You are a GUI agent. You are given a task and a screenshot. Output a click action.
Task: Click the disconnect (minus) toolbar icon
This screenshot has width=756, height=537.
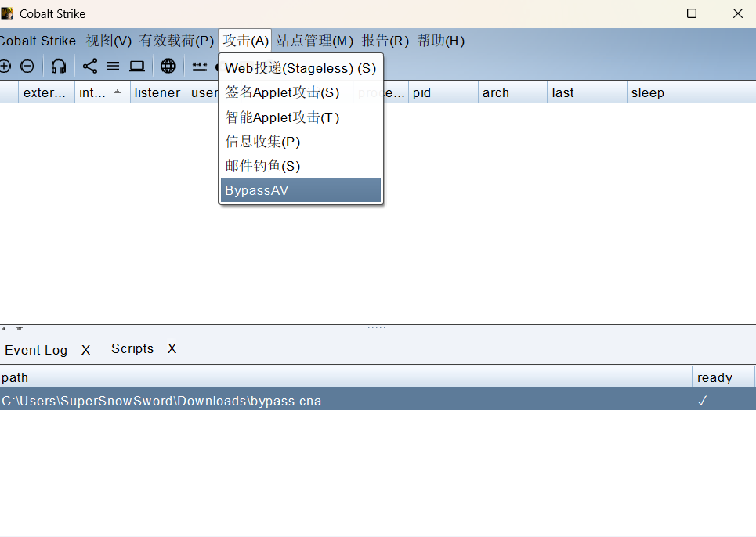point(27,66)
